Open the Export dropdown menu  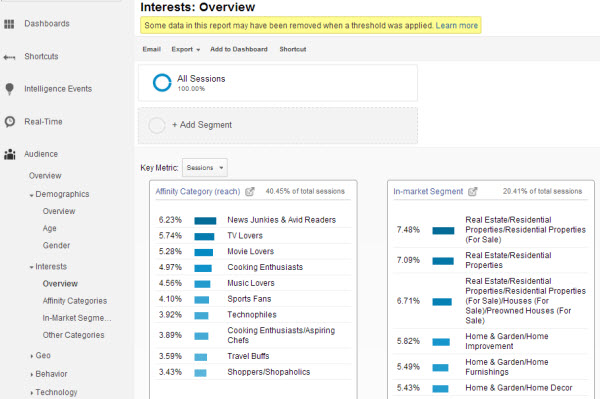(186, 49)
